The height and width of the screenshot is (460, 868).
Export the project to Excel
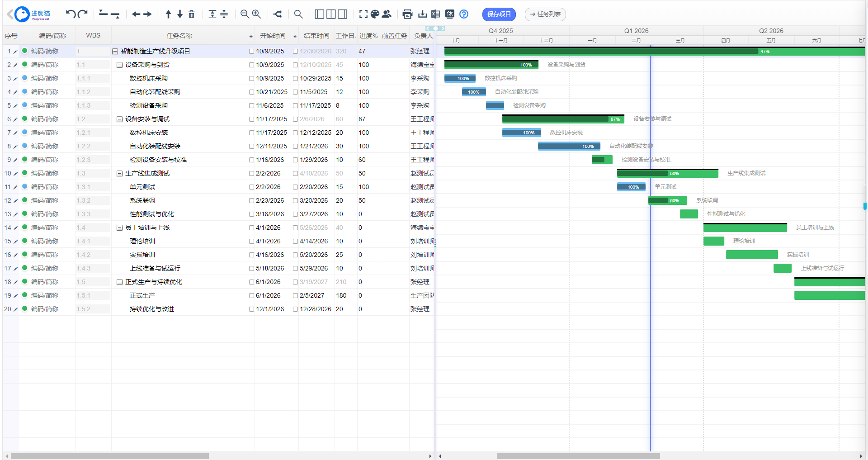pyautogui.click(x=435, y=14)
